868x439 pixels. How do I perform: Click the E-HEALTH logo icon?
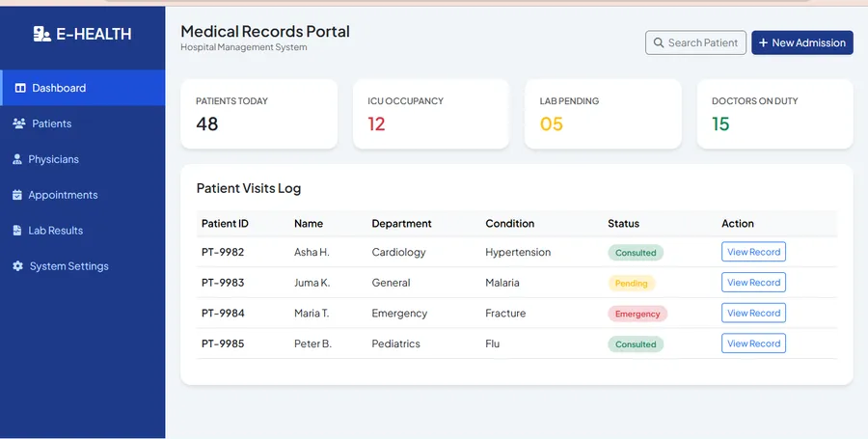pos(42,34)
